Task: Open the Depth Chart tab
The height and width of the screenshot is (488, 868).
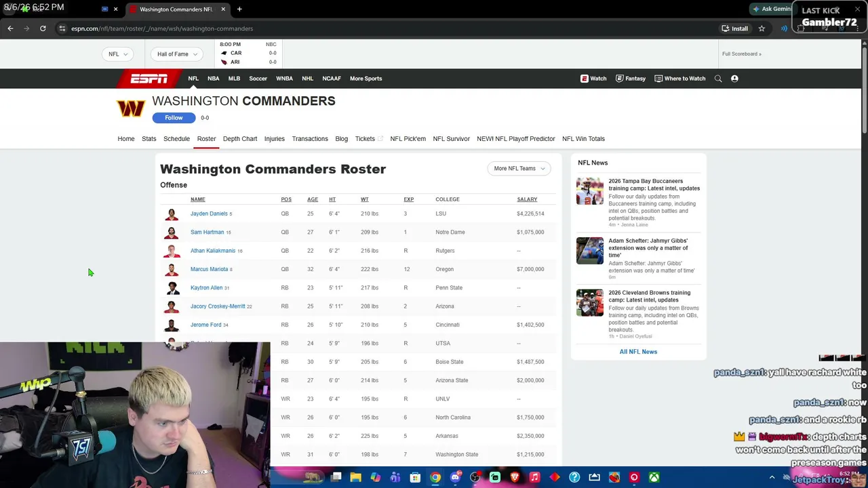Action: [240, 139]
